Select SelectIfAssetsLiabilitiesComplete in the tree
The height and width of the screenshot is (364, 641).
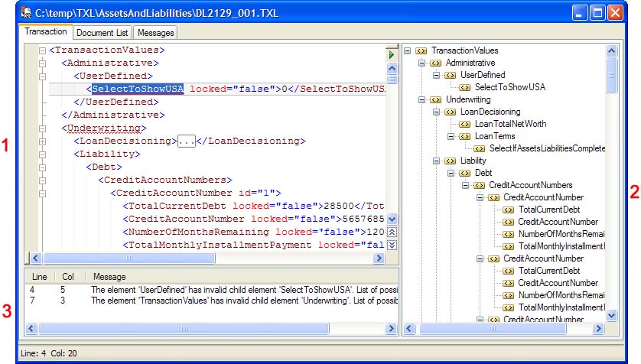pyautogui.click(x=547, y=148)
